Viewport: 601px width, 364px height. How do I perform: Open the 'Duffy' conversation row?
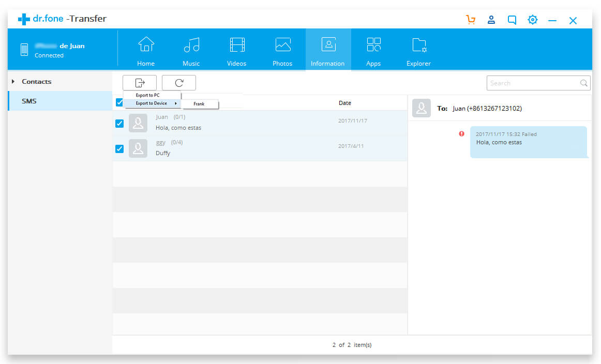[260, 148]
